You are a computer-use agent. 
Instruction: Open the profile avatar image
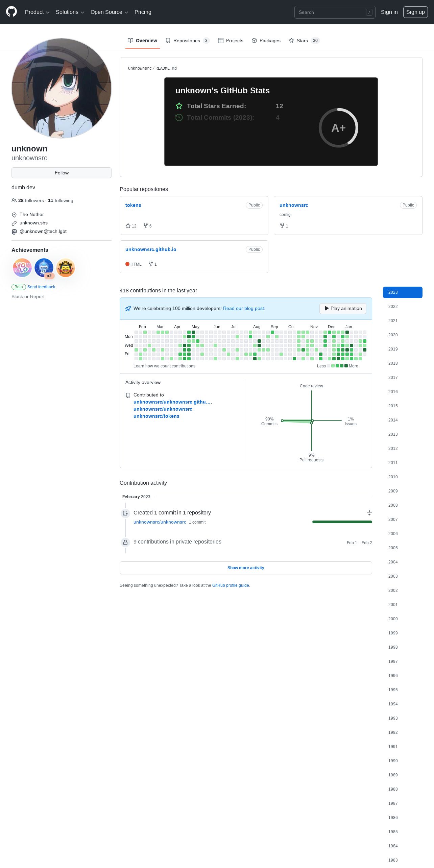pyautogui.click(x=62, y=88)
